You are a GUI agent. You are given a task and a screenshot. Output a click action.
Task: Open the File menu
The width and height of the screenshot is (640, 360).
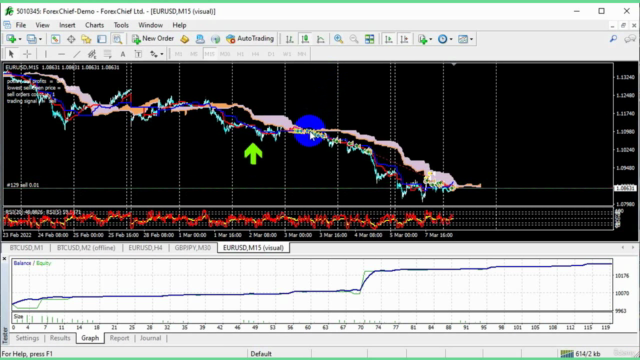pos(21,25)
